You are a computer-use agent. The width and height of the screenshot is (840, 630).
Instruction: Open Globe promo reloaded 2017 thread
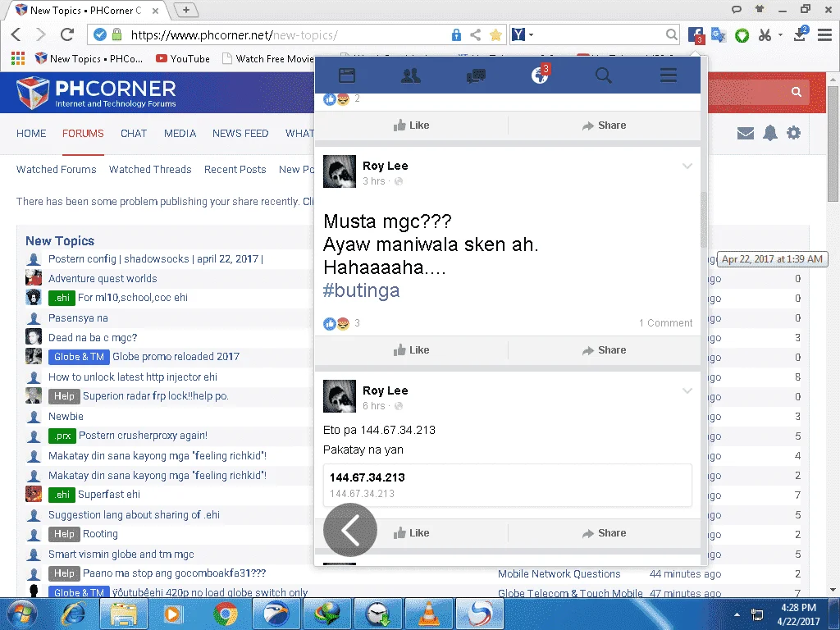[x=176, y=357]
